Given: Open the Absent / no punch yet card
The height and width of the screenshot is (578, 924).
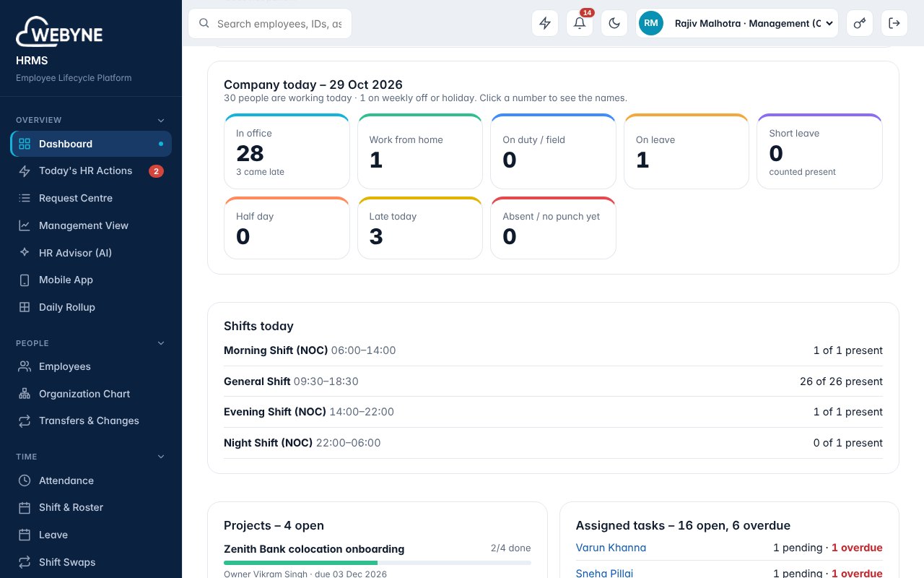Looking at the screenshot, I should 553,228.
